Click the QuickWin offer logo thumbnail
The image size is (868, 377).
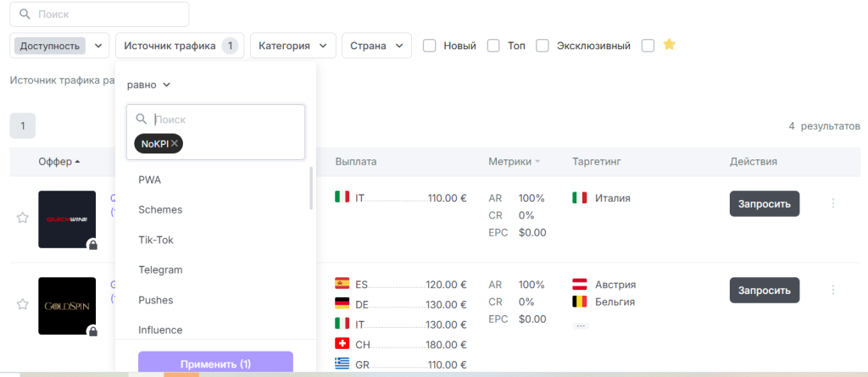coord(67,219)
